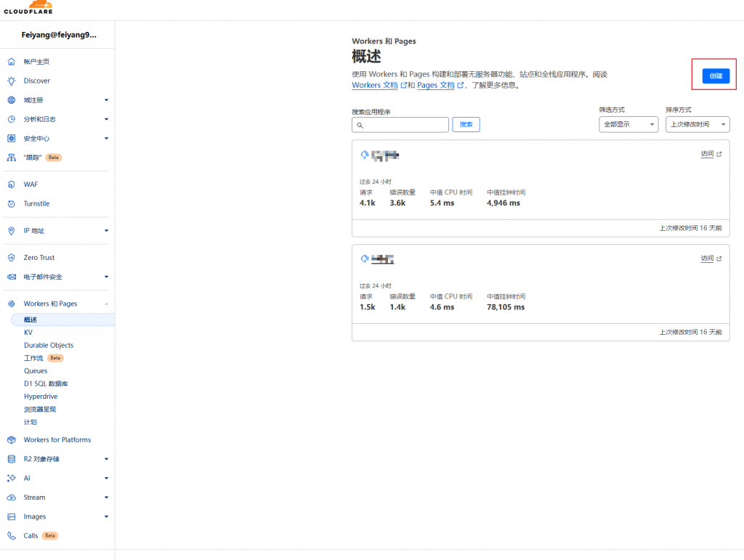The image size is (744, 560).
Task: Open 计划 in the sidebar
Action: tap(30, 422)
